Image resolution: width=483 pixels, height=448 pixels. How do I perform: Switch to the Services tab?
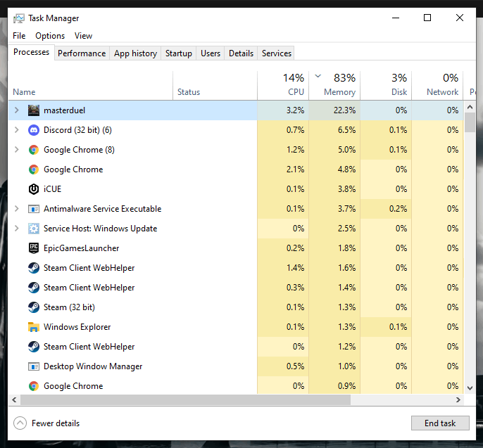coord(276,53)
